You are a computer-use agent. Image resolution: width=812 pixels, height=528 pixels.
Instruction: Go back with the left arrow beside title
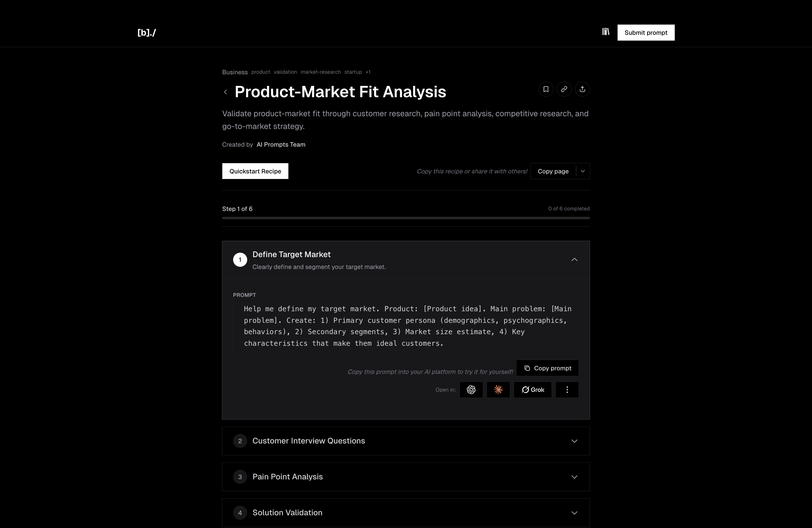(x=226, y=92)
